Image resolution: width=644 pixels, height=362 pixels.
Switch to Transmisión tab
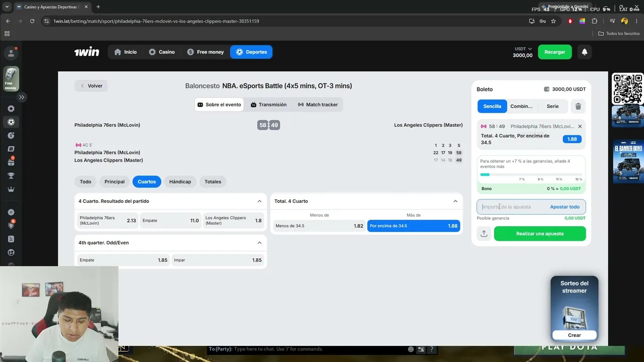pos(269,105)
